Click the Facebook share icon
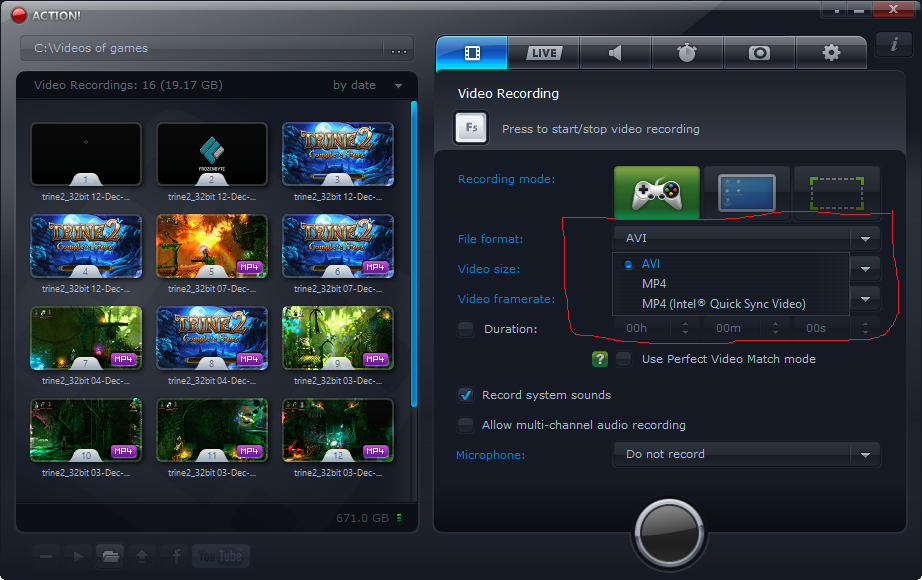The width and height of the screenshot is (922, 580). 175,556
